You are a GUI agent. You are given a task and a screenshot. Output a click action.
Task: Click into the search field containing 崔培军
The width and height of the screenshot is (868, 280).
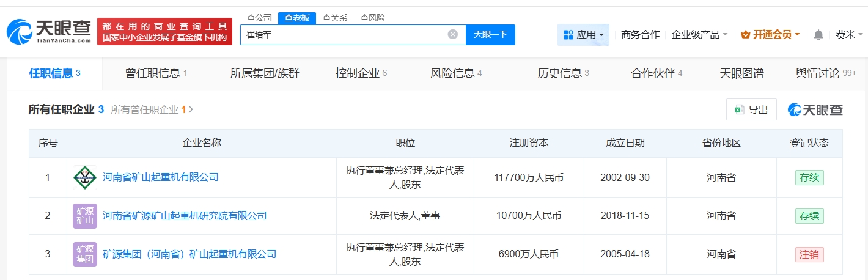tap(342, 34)
